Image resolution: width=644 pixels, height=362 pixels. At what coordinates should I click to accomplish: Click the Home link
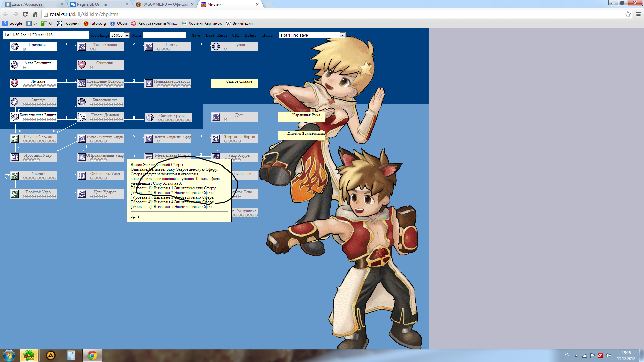coord(267,36)
